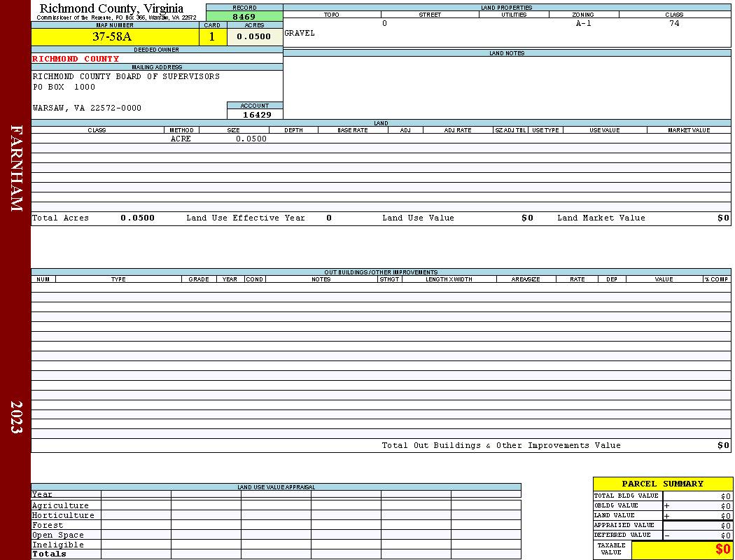
Task: Click the BASE RATE column header
Action: [x=353, y=130]
